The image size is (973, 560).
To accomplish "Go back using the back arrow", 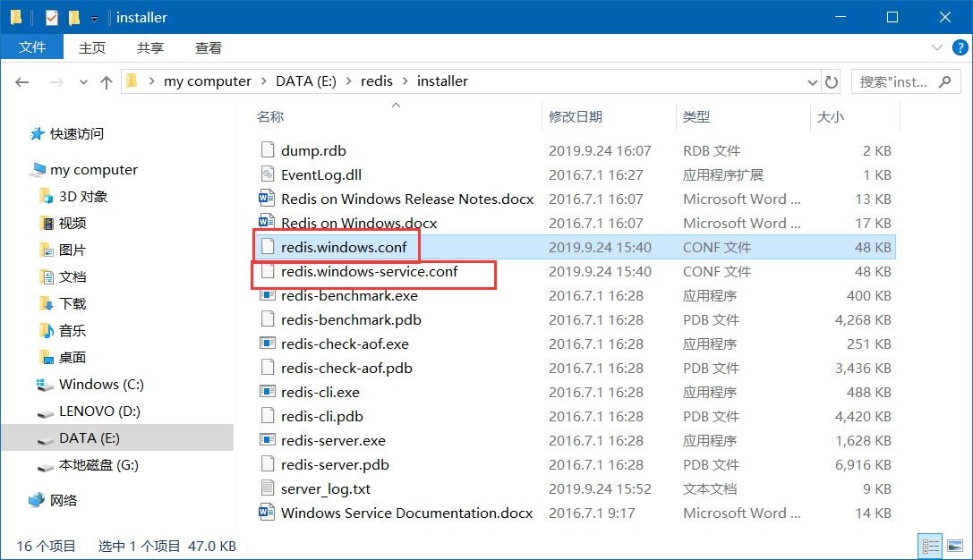I will point(21,81).
